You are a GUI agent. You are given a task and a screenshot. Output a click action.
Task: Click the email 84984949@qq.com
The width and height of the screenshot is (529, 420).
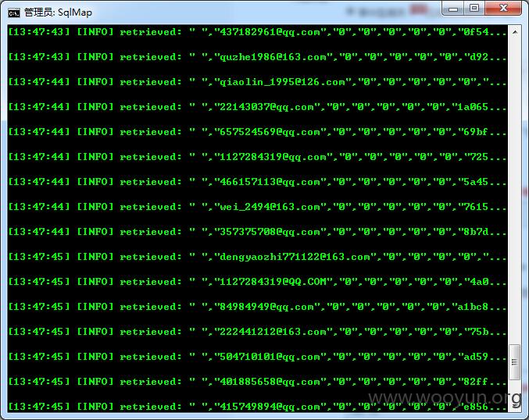click(266, 307)
